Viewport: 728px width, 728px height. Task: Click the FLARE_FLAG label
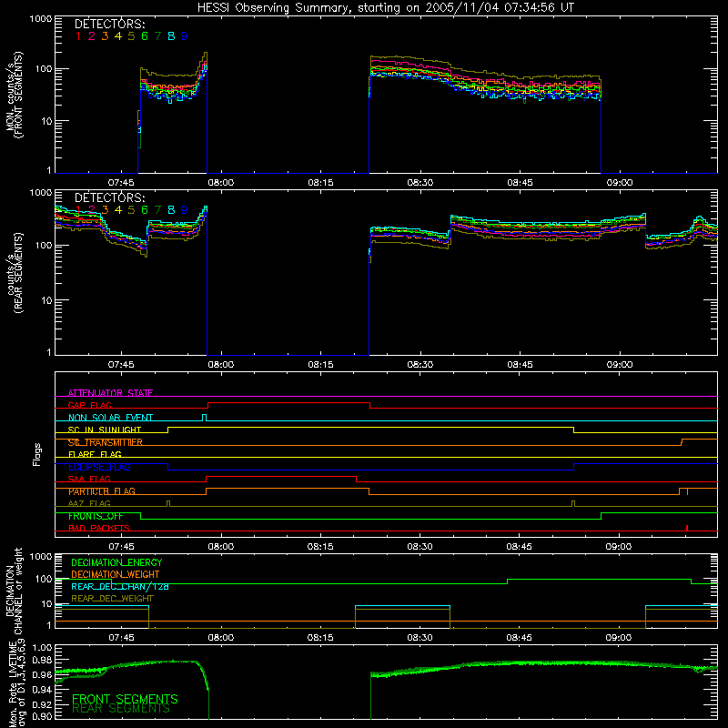(x=95, y=454)
